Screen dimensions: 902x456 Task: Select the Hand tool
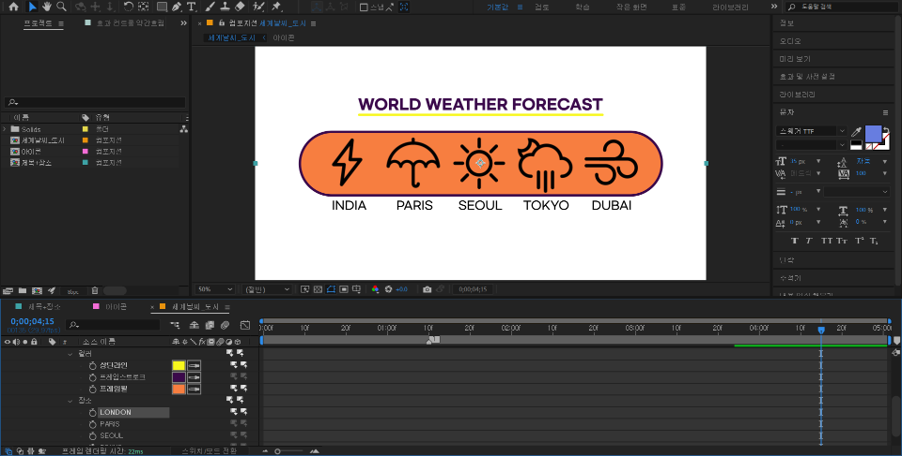(47, 7)
